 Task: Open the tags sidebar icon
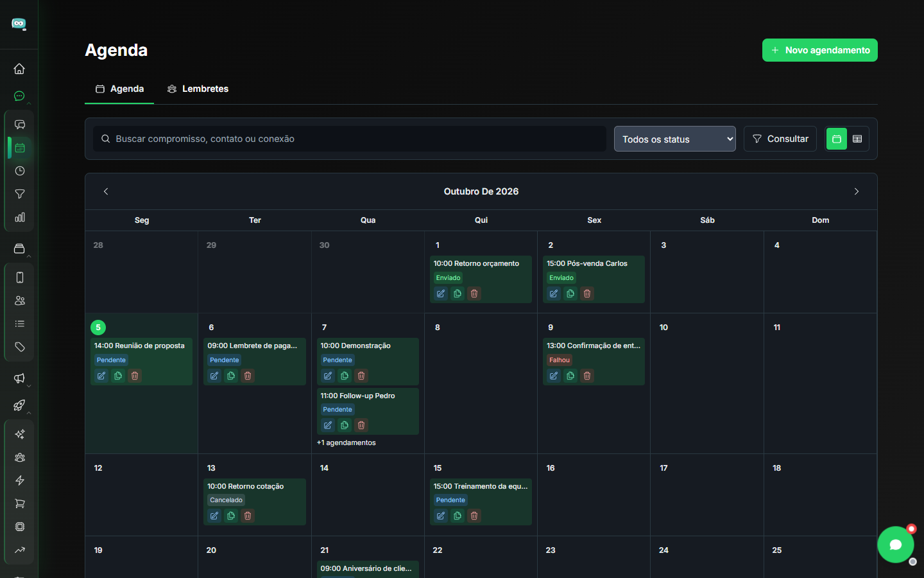(20, 347)
